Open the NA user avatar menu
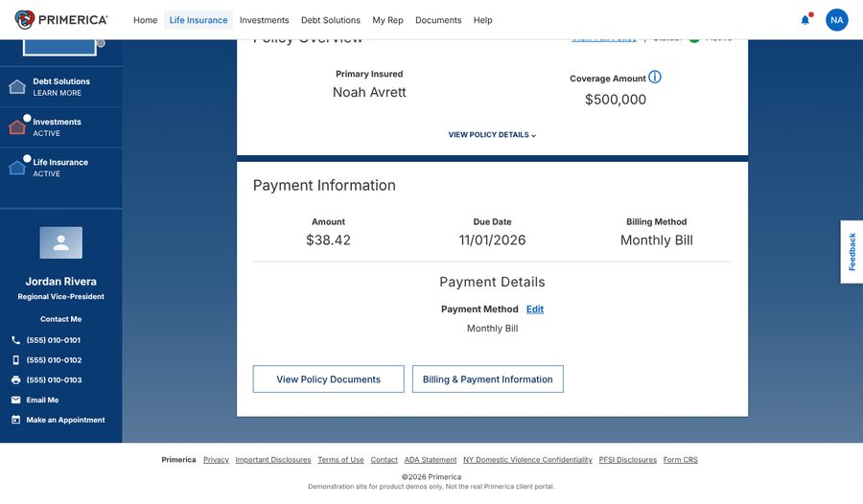This screenshot has height=504, width=863. click(x=836, y=20)
